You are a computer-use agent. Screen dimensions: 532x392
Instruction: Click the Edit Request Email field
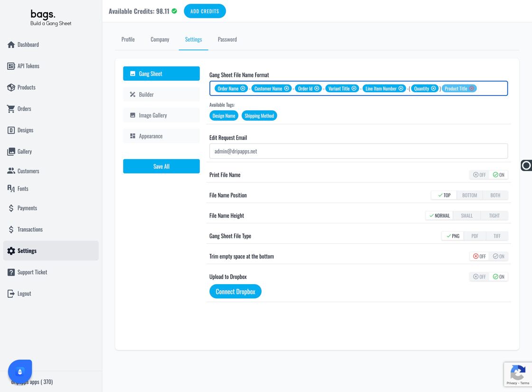[359, 151]
